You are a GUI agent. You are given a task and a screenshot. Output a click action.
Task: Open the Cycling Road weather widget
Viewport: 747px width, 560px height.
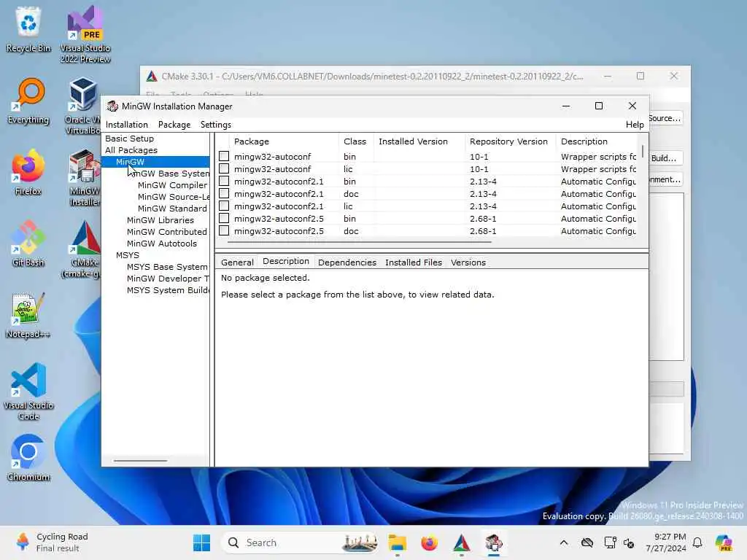[x=53, y=542]
